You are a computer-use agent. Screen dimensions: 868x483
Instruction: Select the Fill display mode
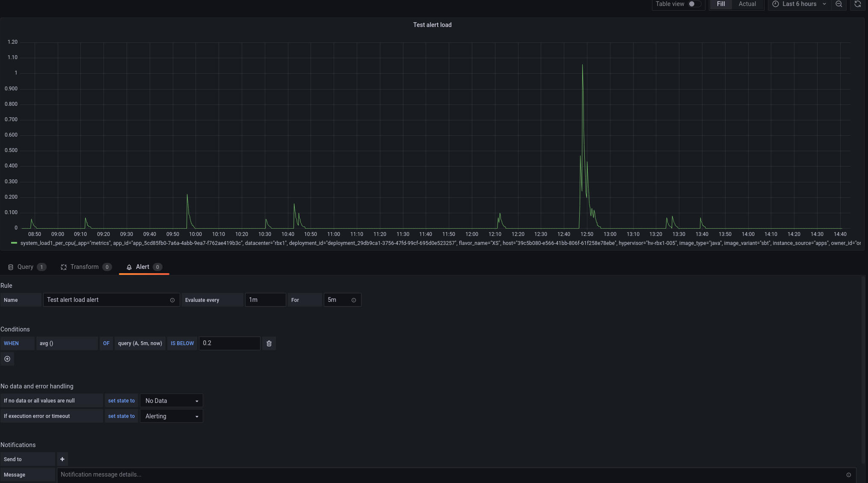point(721,4)
